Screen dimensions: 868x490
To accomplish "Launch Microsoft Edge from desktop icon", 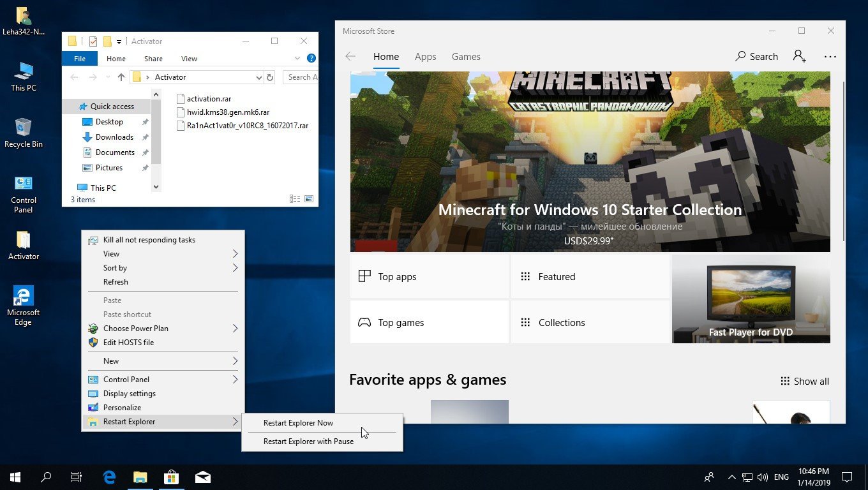I will (x=23, y=306).
